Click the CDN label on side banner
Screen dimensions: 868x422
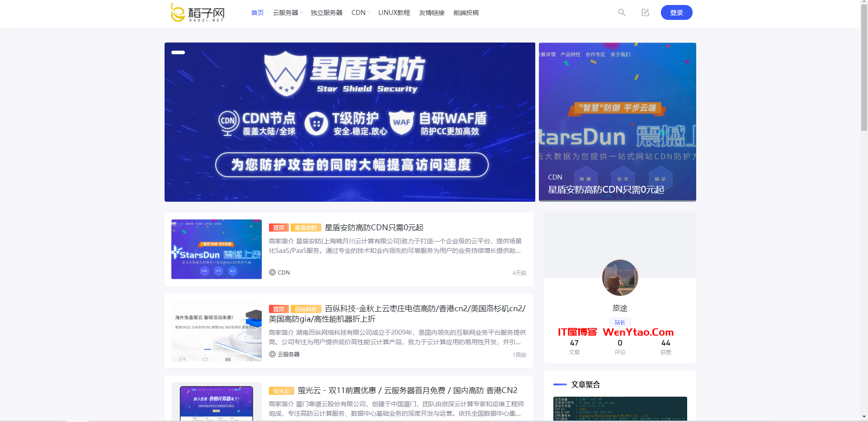[x=555, y=177]
